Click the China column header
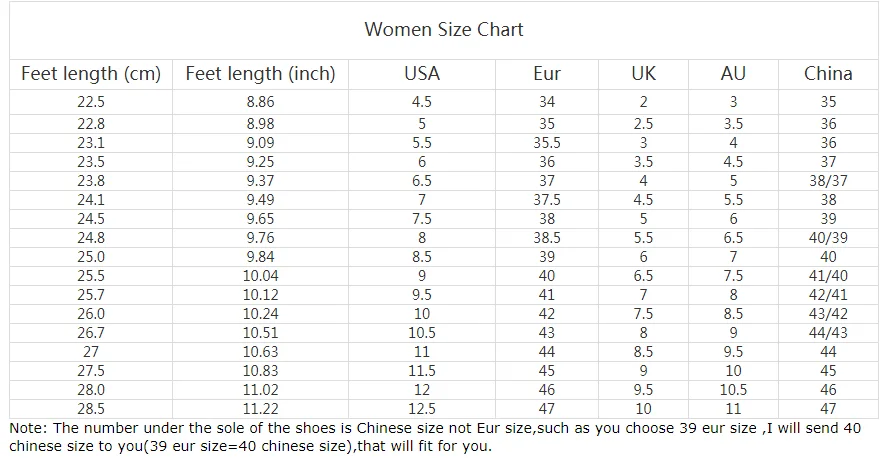This screenshot has width=881, height=458. 828,74
